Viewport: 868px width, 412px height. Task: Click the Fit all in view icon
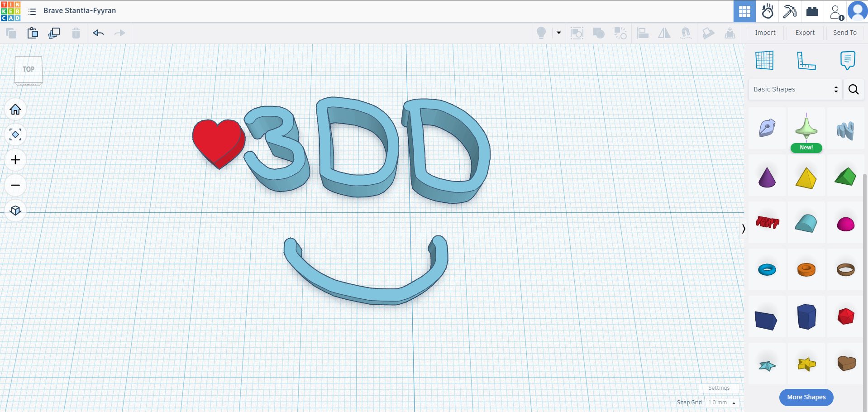pyautogui.click(x=15, y=134)
